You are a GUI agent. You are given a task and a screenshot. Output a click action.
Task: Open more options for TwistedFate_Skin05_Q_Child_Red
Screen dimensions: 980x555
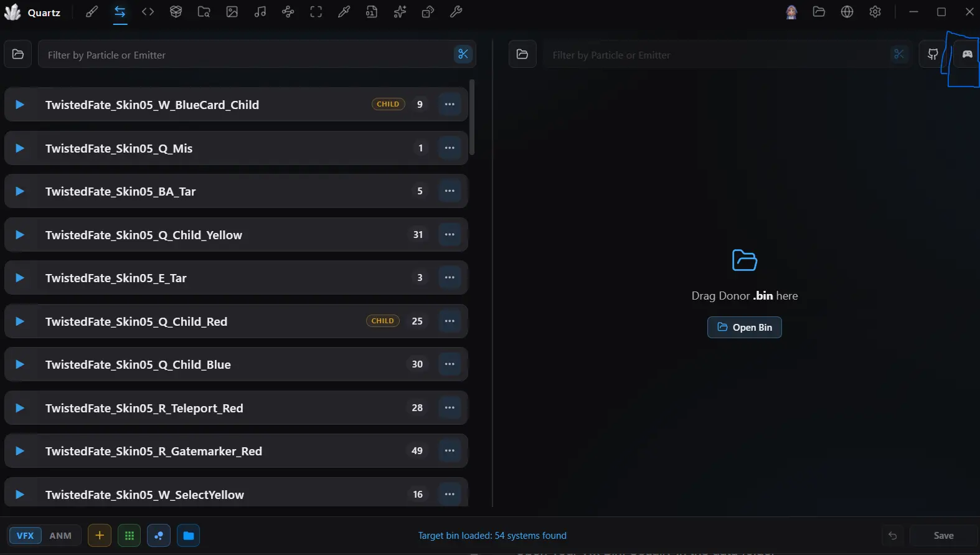[450, 321]
